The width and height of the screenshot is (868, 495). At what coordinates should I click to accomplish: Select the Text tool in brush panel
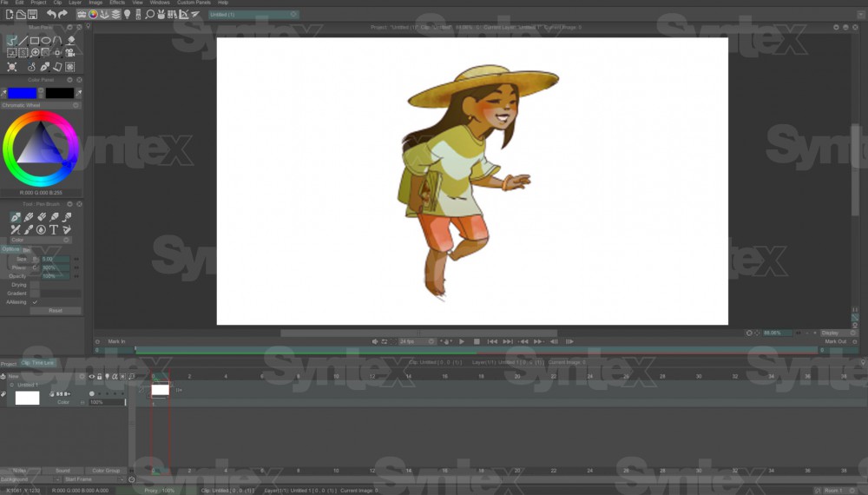click(53, 229)
